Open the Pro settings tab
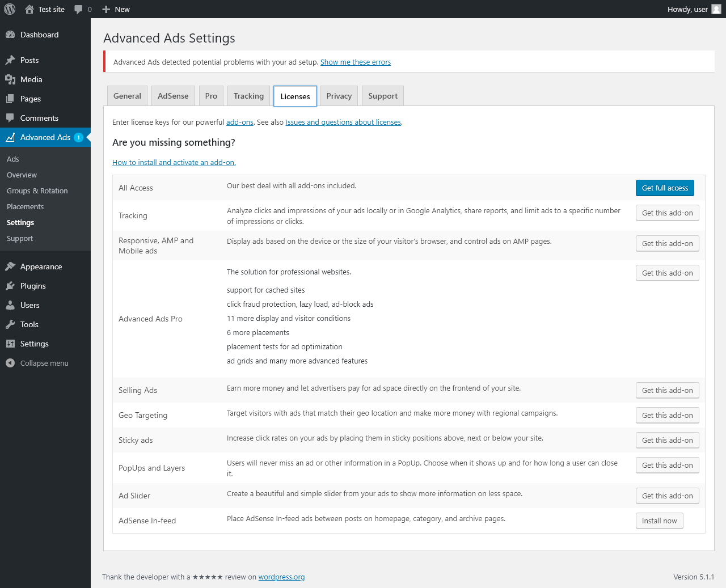The image size is (726, 588). [211, 96]
